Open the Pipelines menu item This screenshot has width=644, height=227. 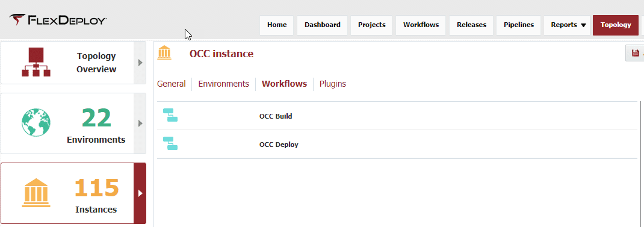click(x=519, y=25)
